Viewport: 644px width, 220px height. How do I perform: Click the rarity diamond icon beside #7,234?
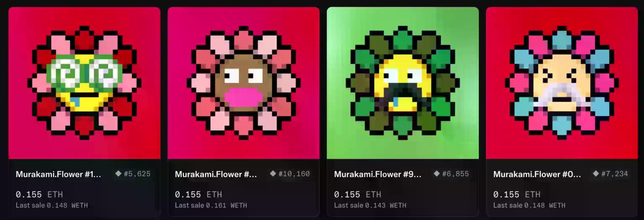(x=596, y=174)
